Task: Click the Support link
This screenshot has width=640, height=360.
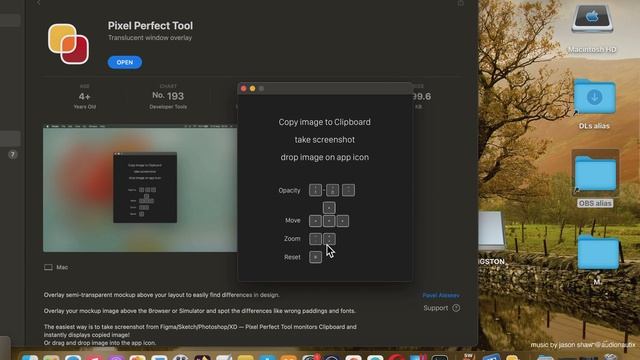Action: 436,308
